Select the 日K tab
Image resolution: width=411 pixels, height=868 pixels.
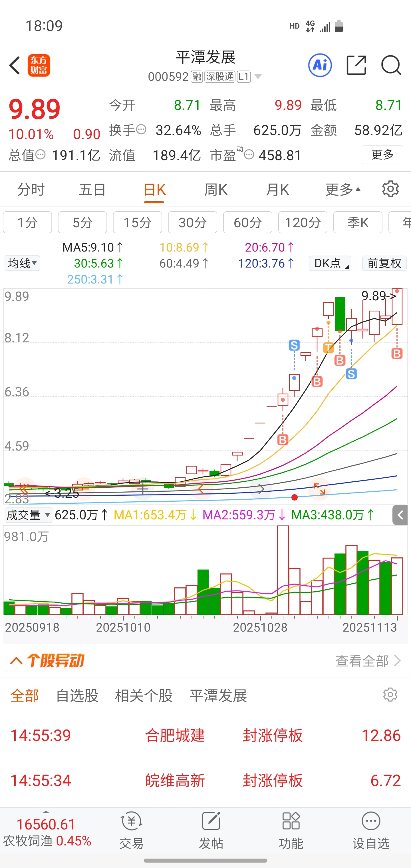(154, 190)
